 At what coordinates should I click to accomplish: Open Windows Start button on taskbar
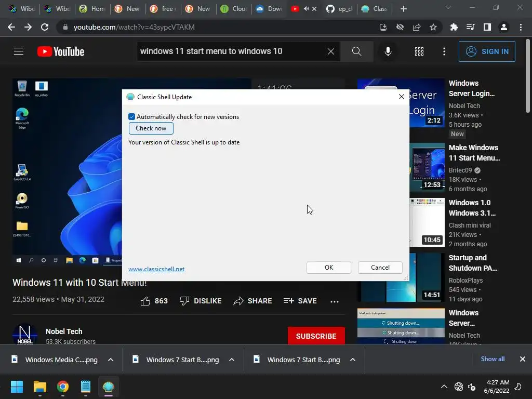(17, 387)
